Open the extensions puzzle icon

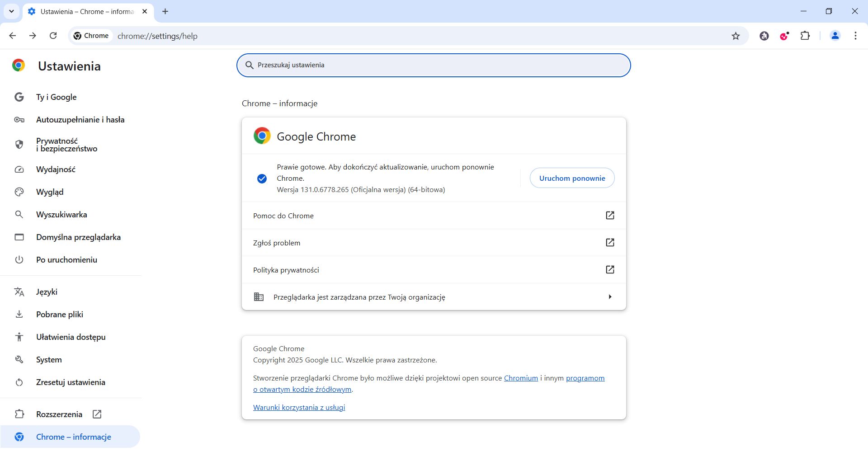(x=806, y=36)
